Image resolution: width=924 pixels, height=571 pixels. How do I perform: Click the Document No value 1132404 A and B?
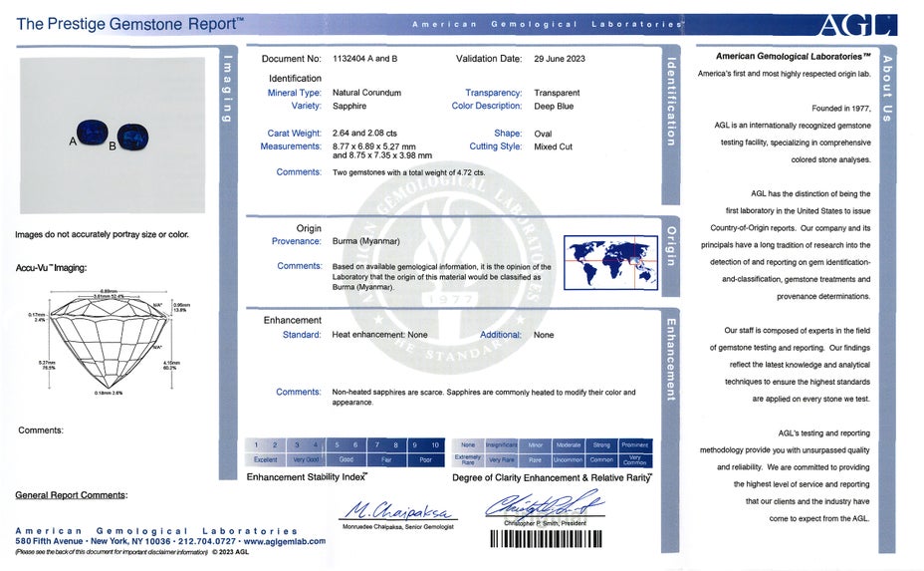pyautogui.click(x=364, y=59)
